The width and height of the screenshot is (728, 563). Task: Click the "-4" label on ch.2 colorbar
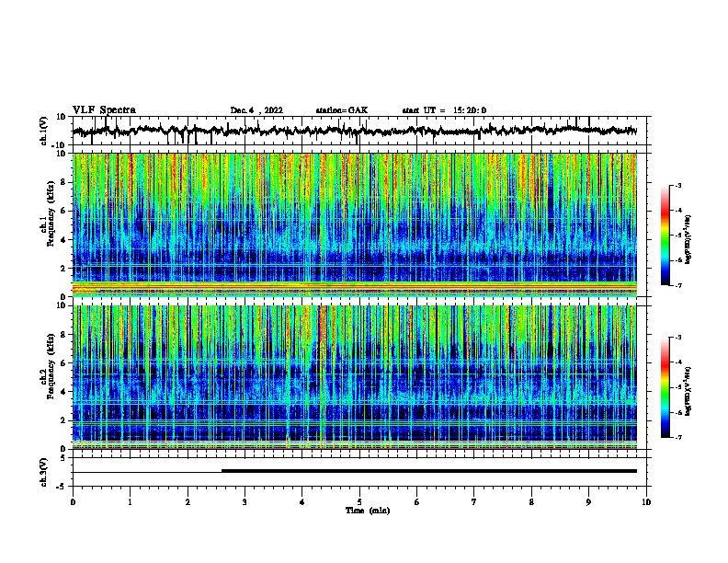[678, 362]
